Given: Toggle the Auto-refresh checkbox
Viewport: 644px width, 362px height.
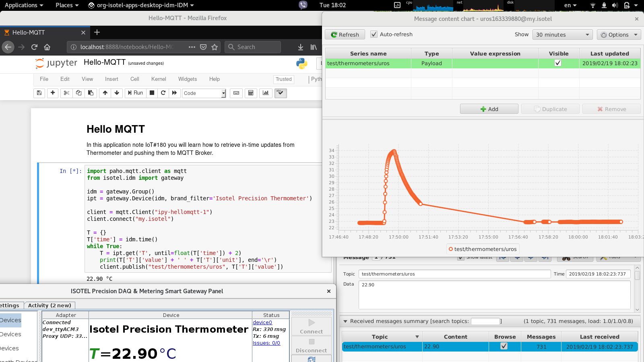Looking at the screenshot, I should coord(374,34).
